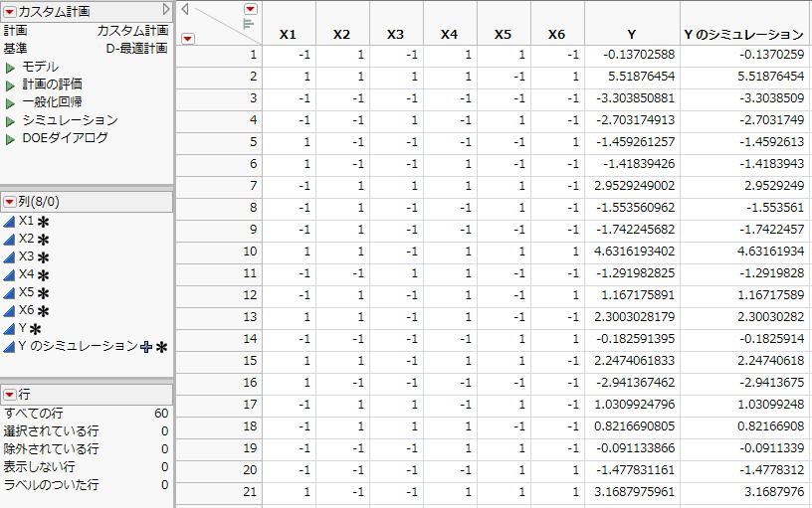Click the asterisk property icon next to X5
The height and width of the screenshot is (508, 812).
pyautogui.click(x=44, y=294)
